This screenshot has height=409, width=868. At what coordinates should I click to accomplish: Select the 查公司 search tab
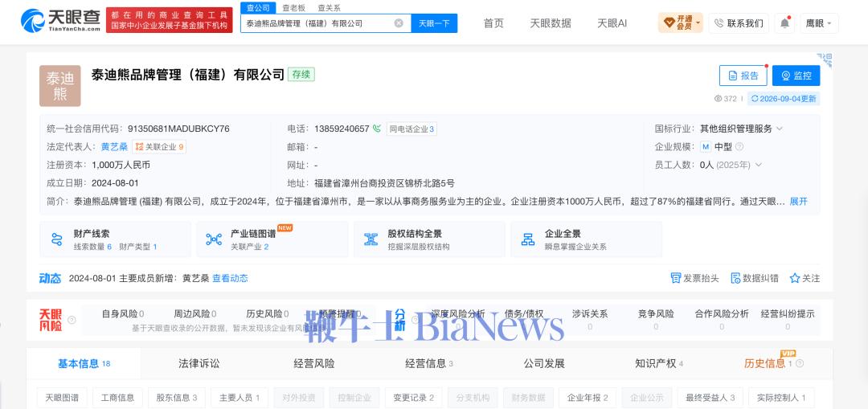[258, 8]
